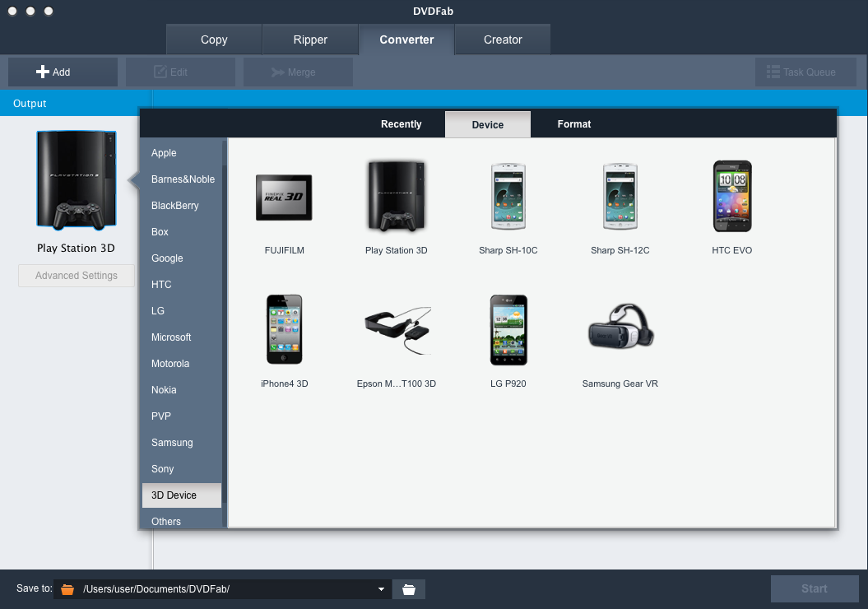
Task: Click the 'LG P920' caption text
Action: coord(508,384)
